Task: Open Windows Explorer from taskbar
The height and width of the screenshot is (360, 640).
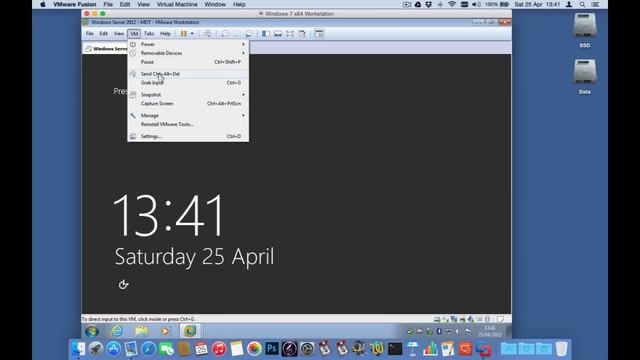Action: tap(142, 331)
